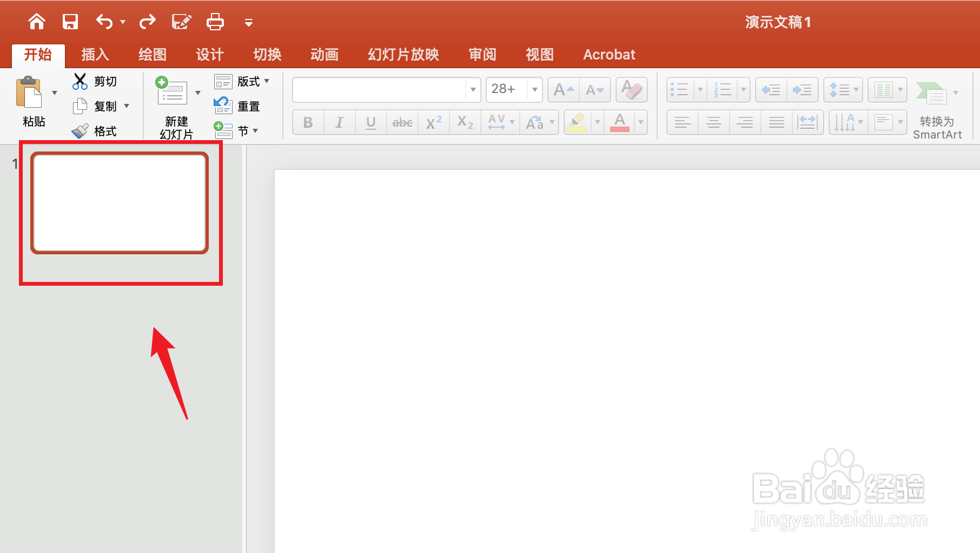Redo the last action
980x553 pixels.
[147, 22]
